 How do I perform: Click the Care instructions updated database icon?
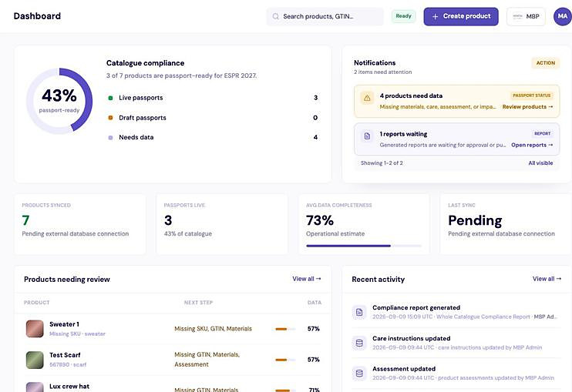(359, 343)
